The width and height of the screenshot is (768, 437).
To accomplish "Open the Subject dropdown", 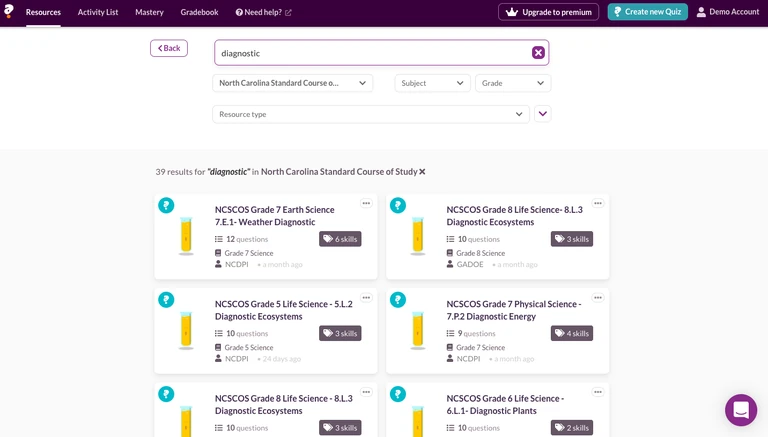I will 432,84.
